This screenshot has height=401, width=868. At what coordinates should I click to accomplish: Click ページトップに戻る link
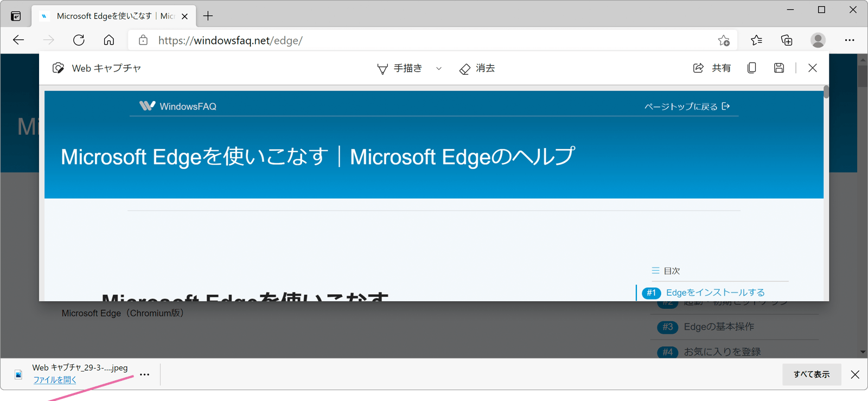click(x=687, y=106)
